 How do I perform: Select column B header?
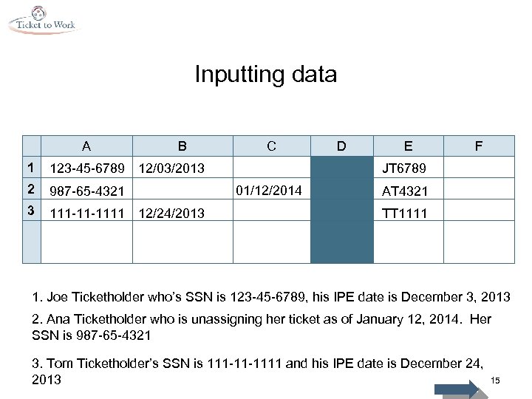click(183, 146)
